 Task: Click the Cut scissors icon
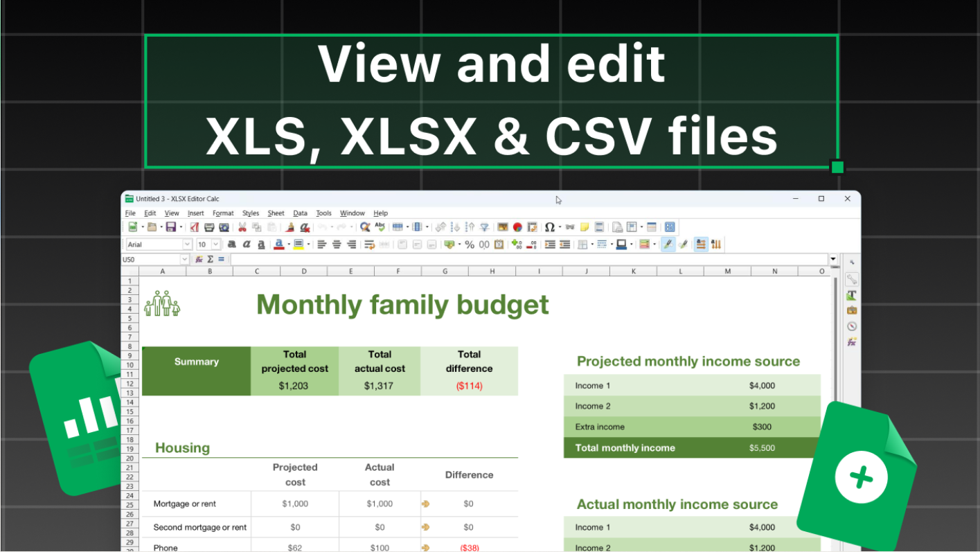[242, 227]
